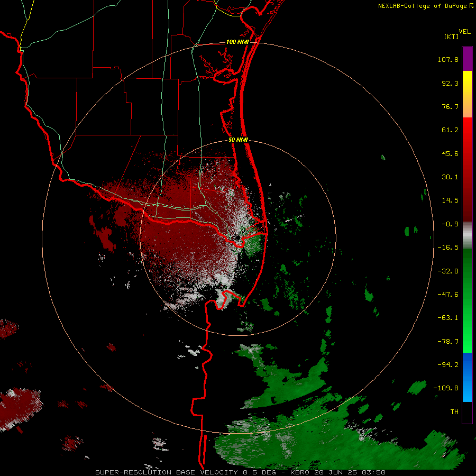Click the 50 NMI range ring label
The height and width of the screenshot is (476, 476).
tap(238, 140)
